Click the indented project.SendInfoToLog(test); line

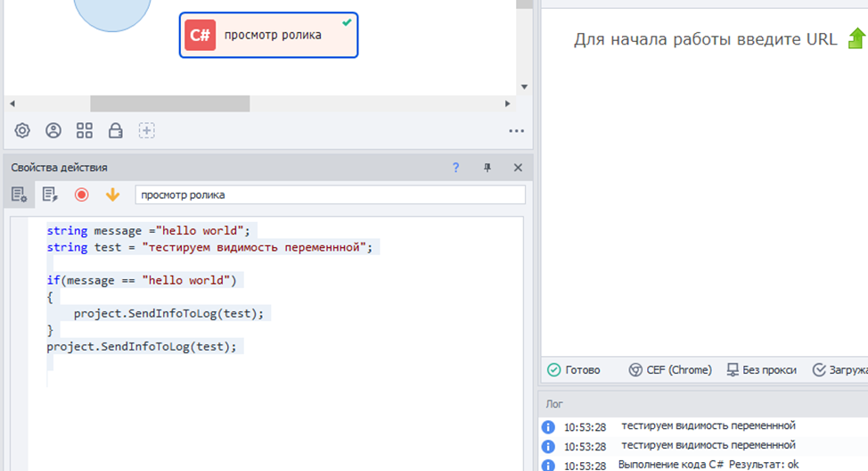pyautogui.click(x=168, y=314)
